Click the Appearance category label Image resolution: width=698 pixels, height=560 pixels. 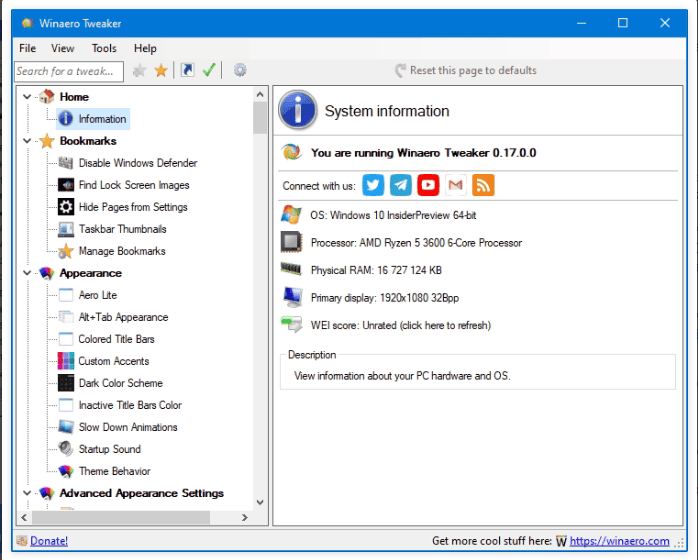[x=90, y=273]
